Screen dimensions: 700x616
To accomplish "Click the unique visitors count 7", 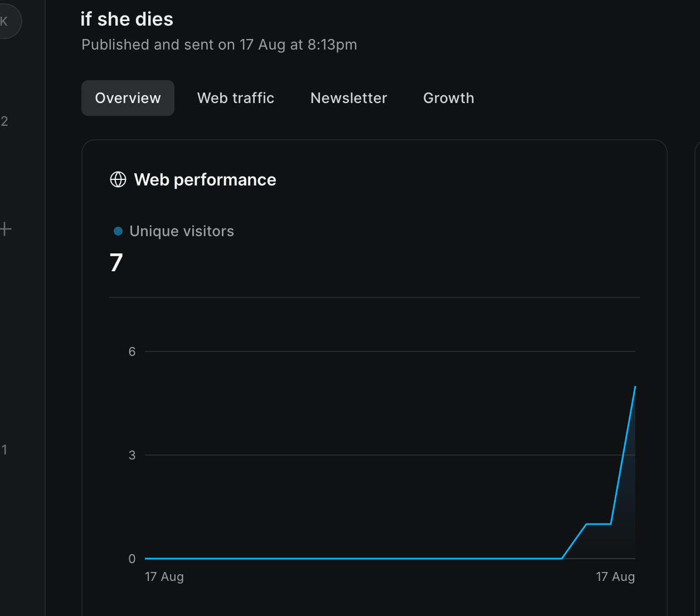I will coord(116,263).
